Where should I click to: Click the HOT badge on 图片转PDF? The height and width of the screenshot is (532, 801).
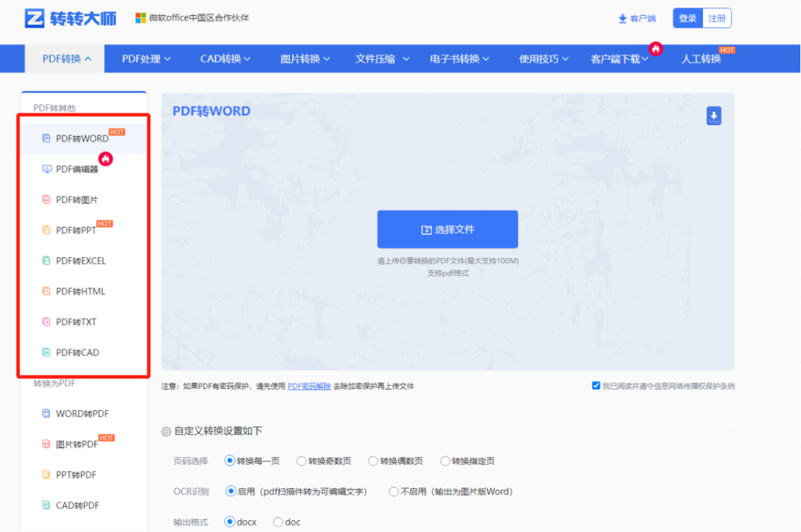point(106,437)
